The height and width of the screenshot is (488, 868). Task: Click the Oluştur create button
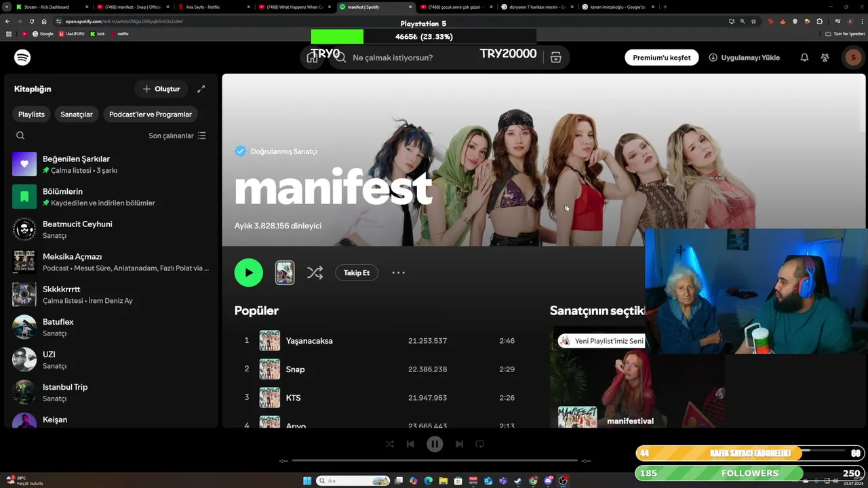coord(161,89)
